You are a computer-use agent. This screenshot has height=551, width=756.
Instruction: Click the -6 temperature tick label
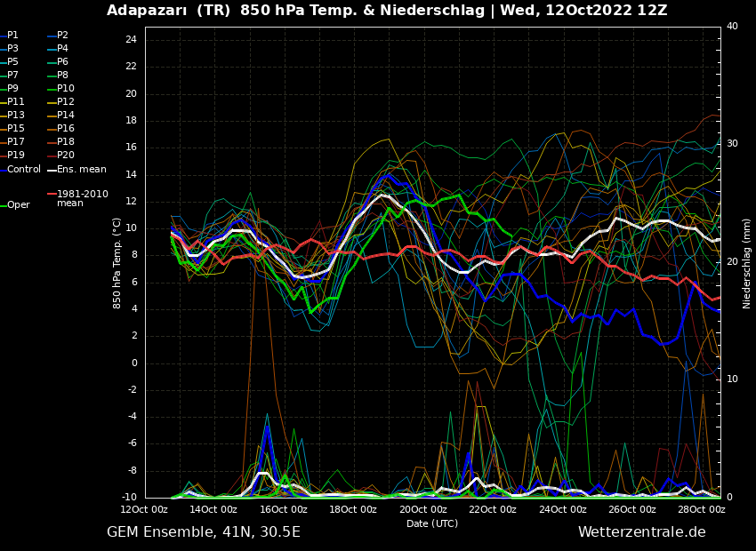[131, 443]
